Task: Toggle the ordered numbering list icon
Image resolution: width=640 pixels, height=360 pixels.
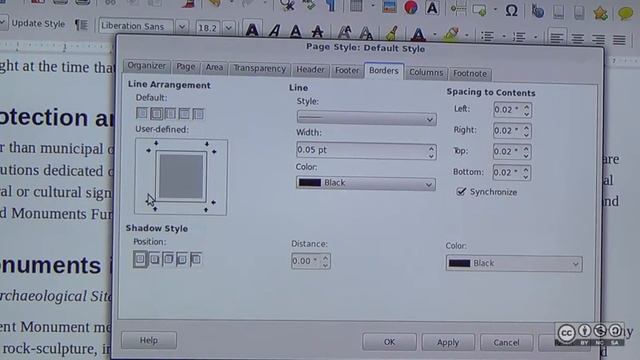Action: pos(519,37)
